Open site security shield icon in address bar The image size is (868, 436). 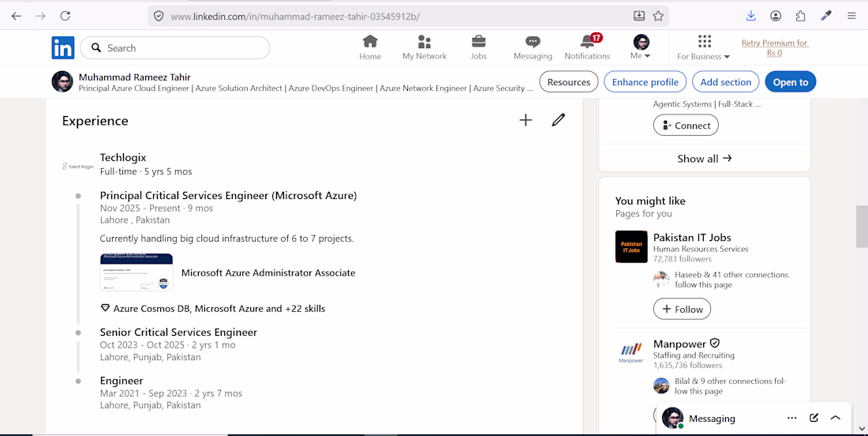click(159, 16)
